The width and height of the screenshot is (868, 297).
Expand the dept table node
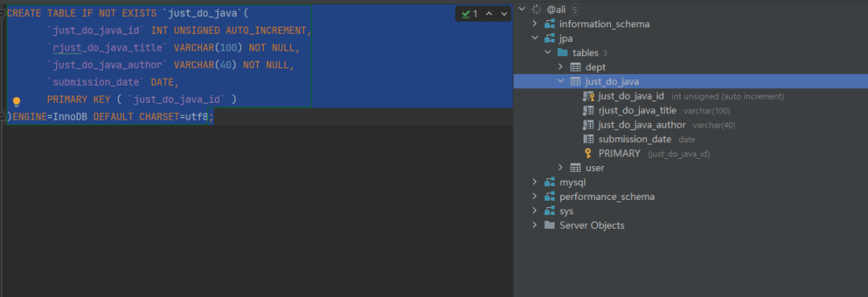(561, 67)
